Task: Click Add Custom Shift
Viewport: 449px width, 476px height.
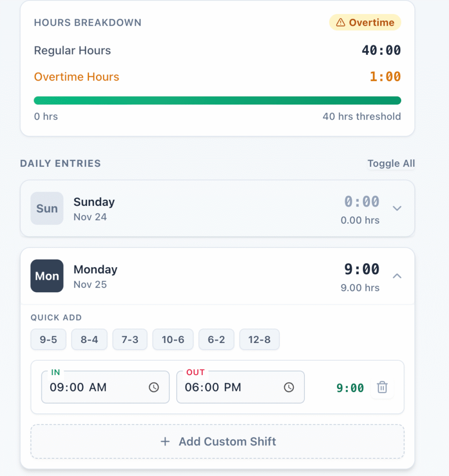Action: pyautogui.click(x=218, y=442)
